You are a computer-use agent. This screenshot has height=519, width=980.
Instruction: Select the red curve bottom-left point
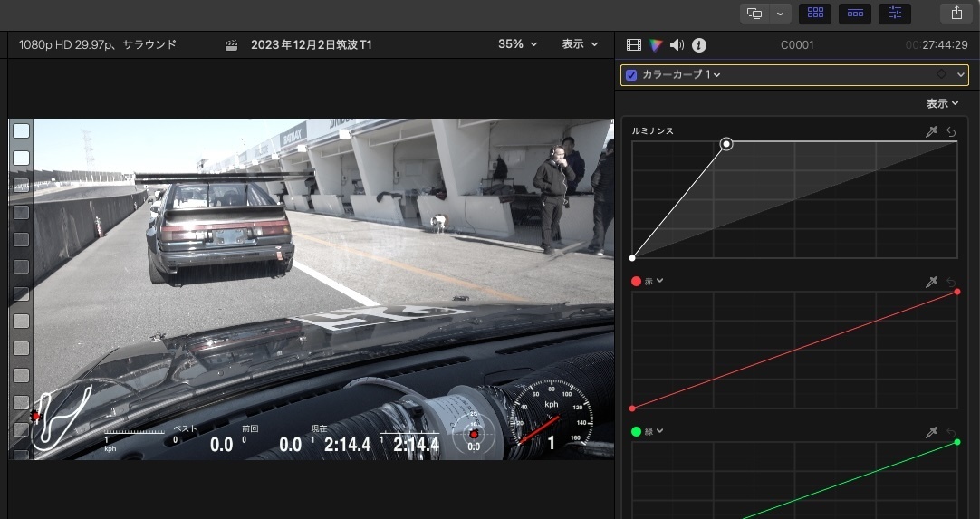632,408
